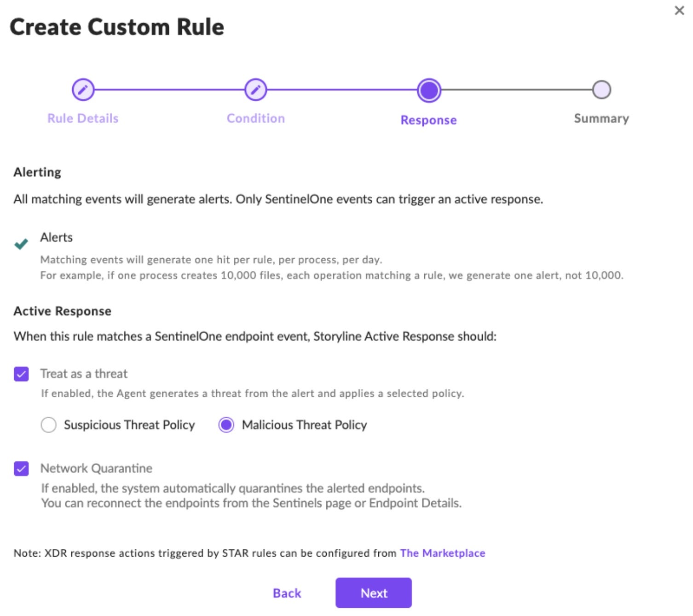
Task: Click the green Alerts checkmark icon
Action: 21,244
